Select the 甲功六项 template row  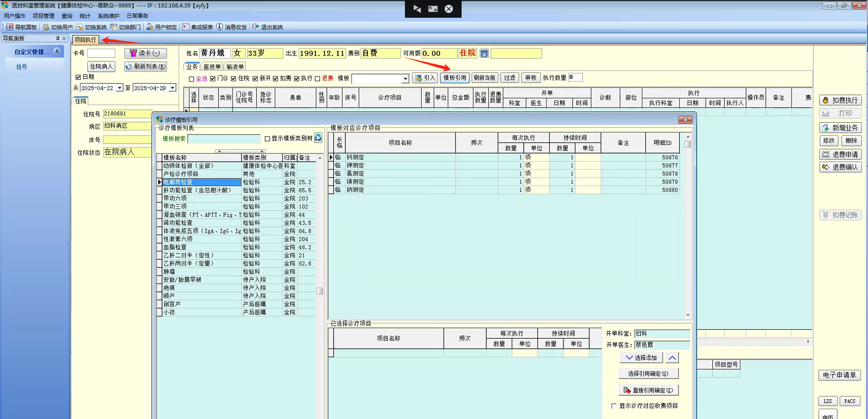click(236, 198)
